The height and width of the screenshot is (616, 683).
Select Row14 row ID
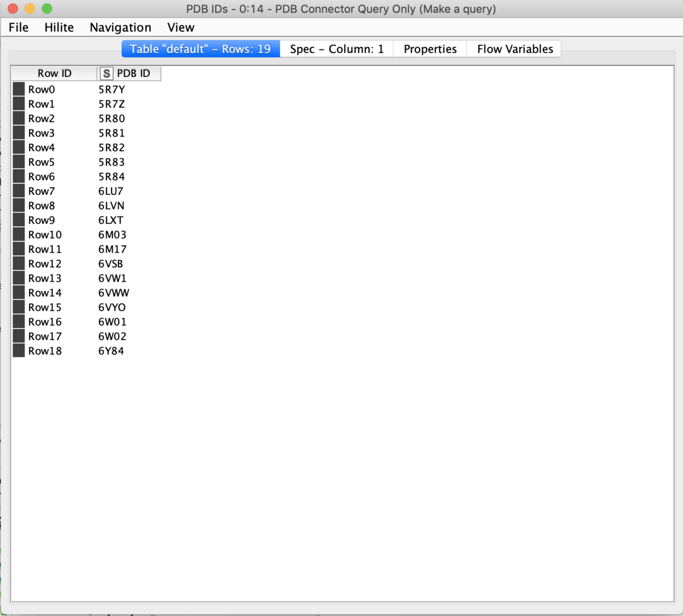45,293
